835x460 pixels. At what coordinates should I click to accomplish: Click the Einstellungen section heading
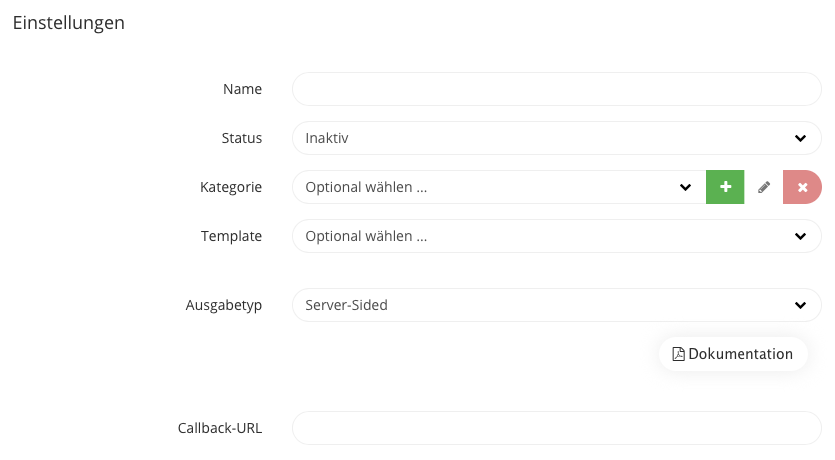68,23
